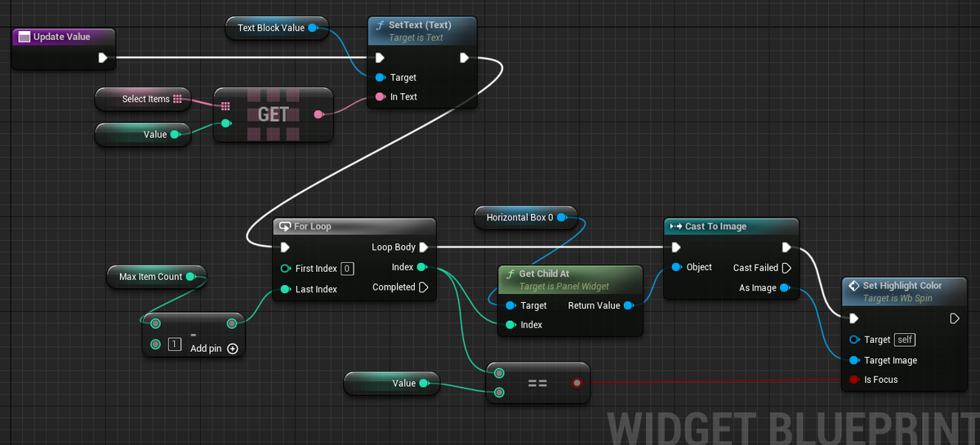Click the Update Value exec output pin
The width and height of the screenshot is (980, 445).
103,58
